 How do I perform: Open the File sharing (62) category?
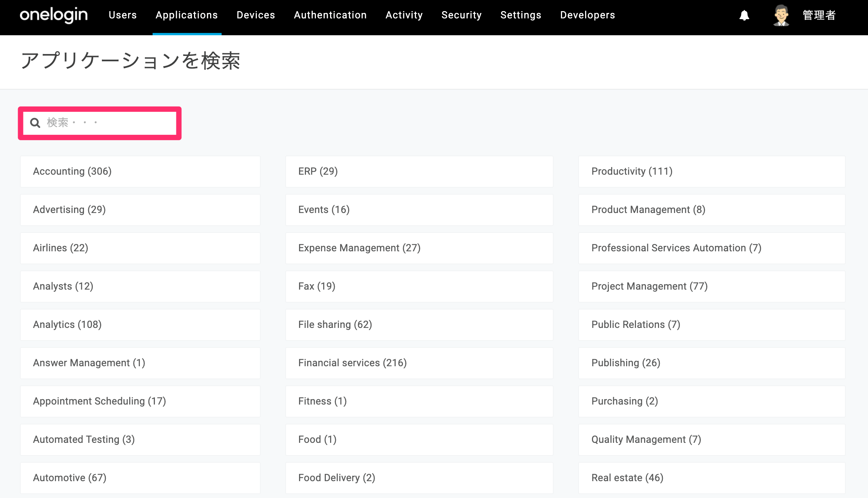[419, 324]
